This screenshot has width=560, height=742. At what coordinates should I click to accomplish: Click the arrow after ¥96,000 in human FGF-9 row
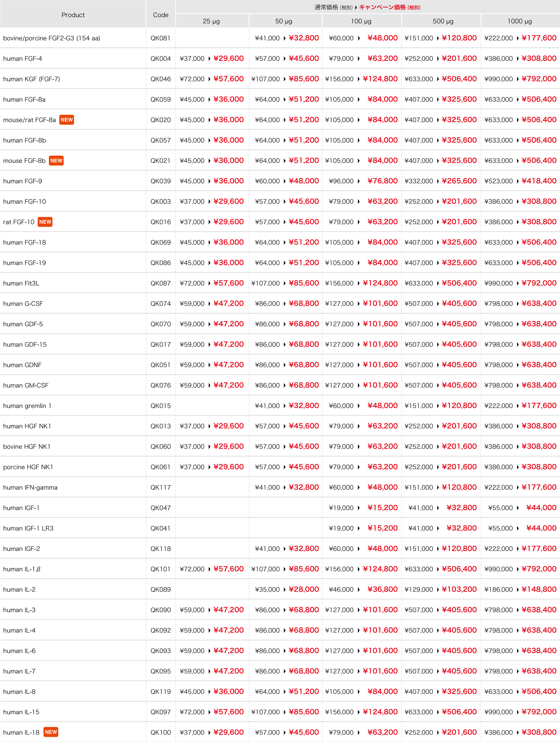(x=358, y=181)
